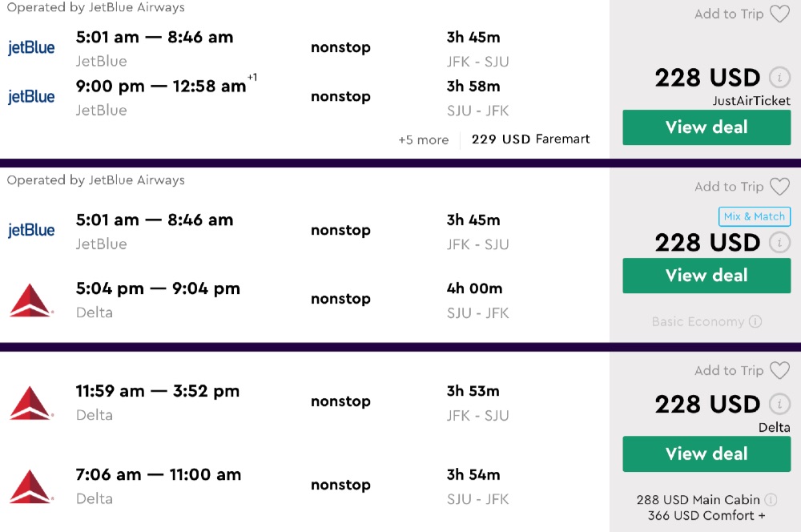The image size is (801, 532).
Task: Open price info icon beside JustAirTicket 228 USD
Action: [x=779, y=78]
